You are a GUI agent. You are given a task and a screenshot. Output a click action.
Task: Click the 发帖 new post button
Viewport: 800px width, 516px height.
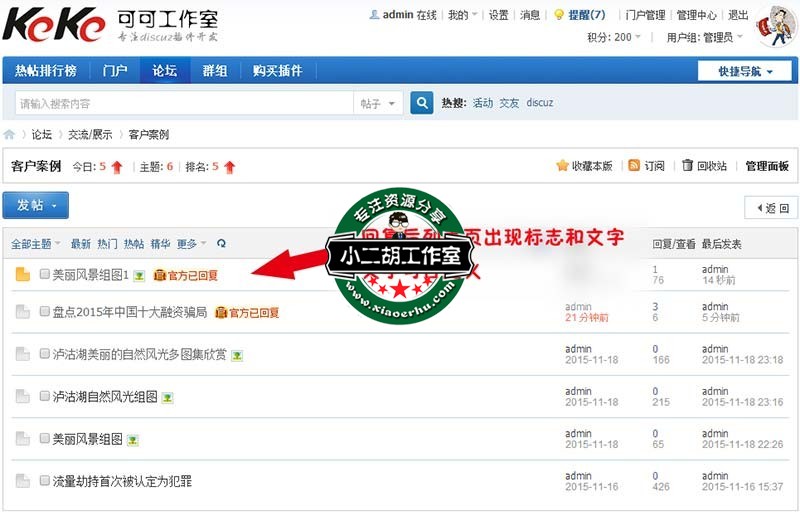[x=35, y=205]
